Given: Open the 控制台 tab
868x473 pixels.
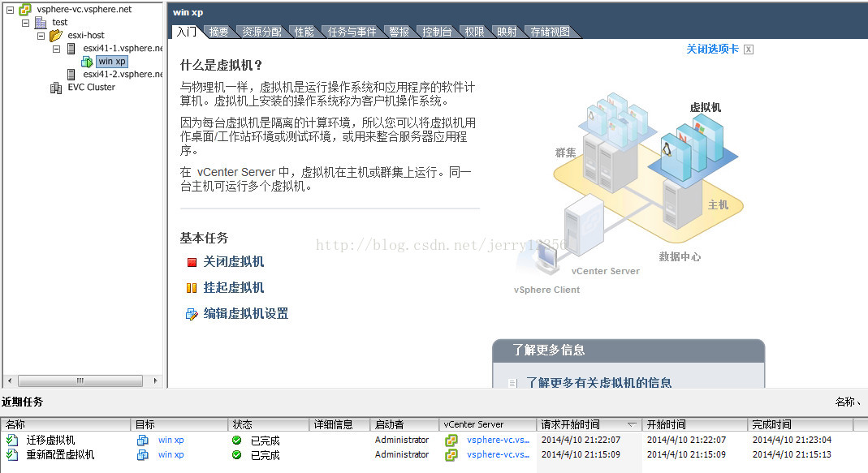Looking at the screenshot, I should coord(437,32).
